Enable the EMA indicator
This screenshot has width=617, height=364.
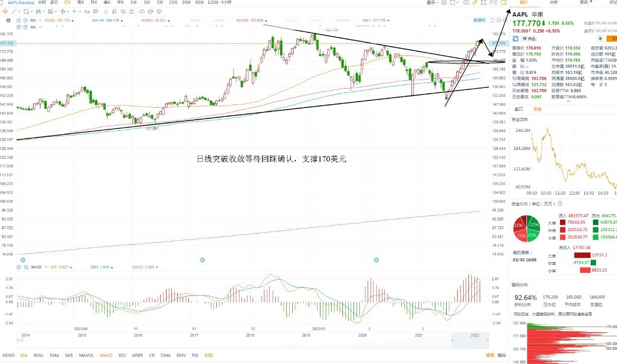(x=54, y=355)
